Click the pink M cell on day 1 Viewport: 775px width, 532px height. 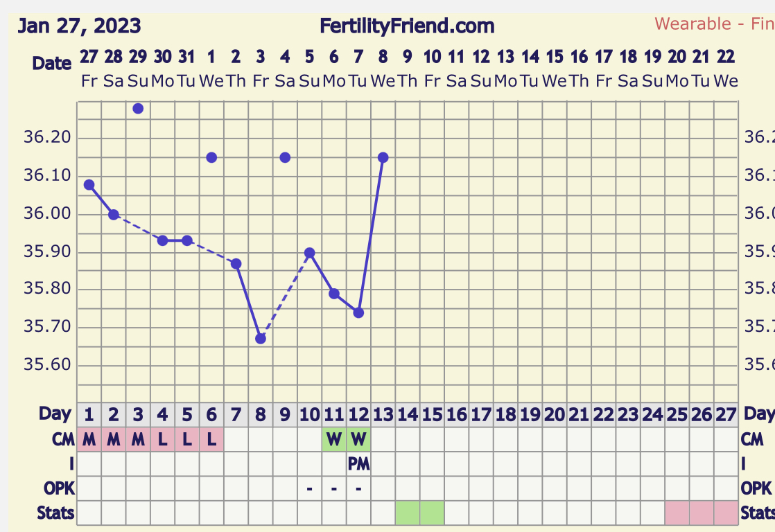[89, 439]
